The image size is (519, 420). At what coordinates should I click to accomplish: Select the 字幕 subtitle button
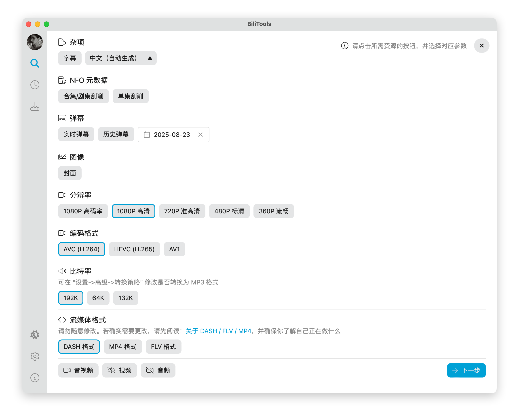70,58
